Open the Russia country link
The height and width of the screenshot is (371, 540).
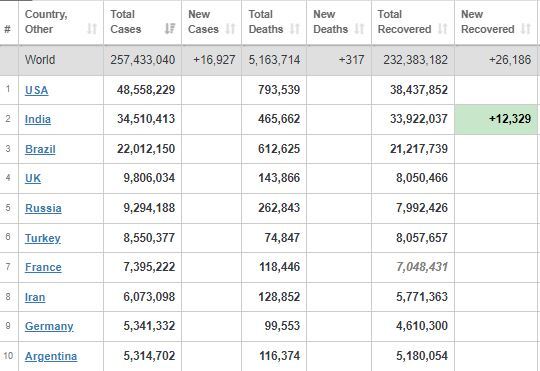(43, 208)
